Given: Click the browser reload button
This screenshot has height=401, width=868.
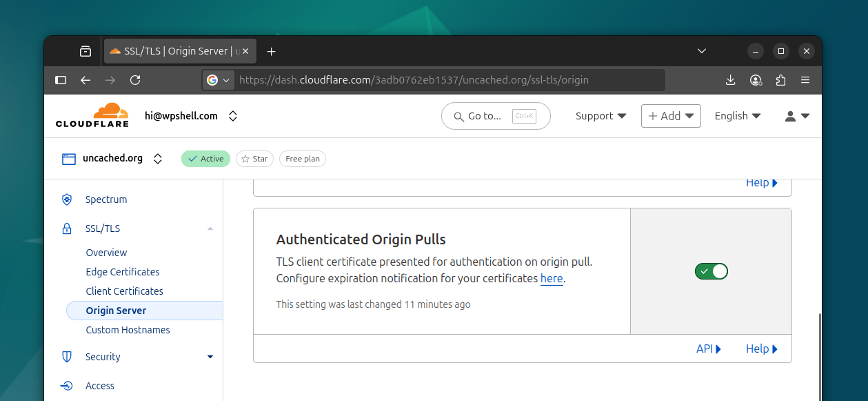Looking at the screenshot, I should (x=135, y=80).
